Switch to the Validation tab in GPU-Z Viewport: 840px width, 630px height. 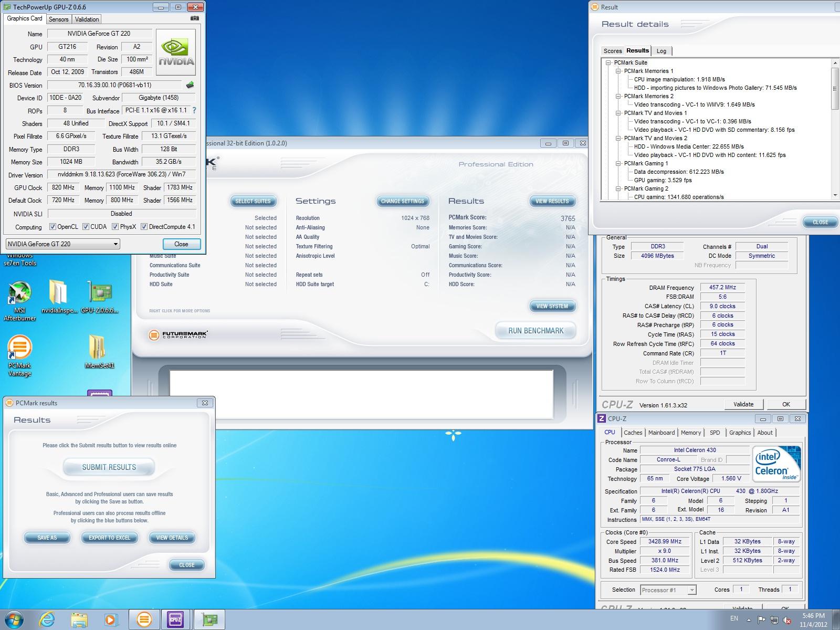[87, 19]
